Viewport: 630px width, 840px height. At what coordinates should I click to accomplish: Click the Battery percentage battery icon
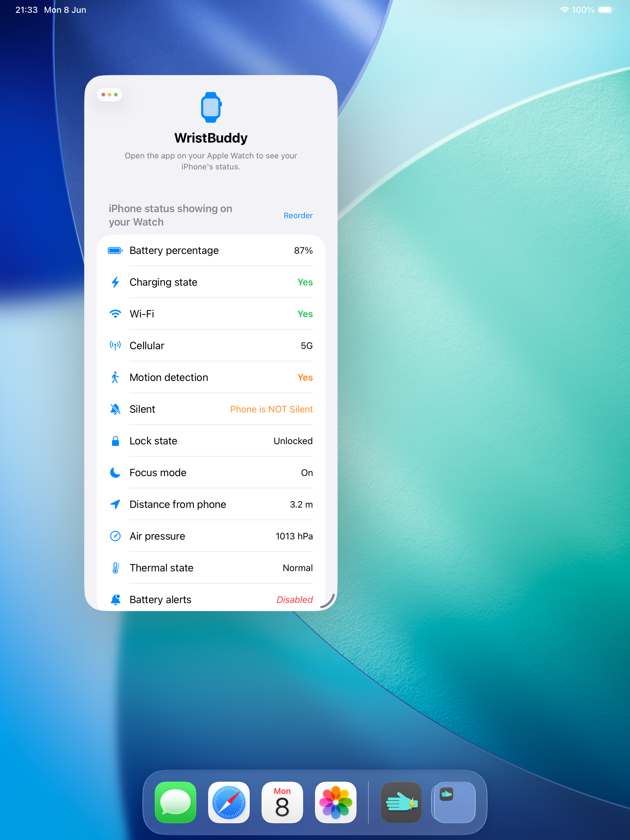point(115,251)
